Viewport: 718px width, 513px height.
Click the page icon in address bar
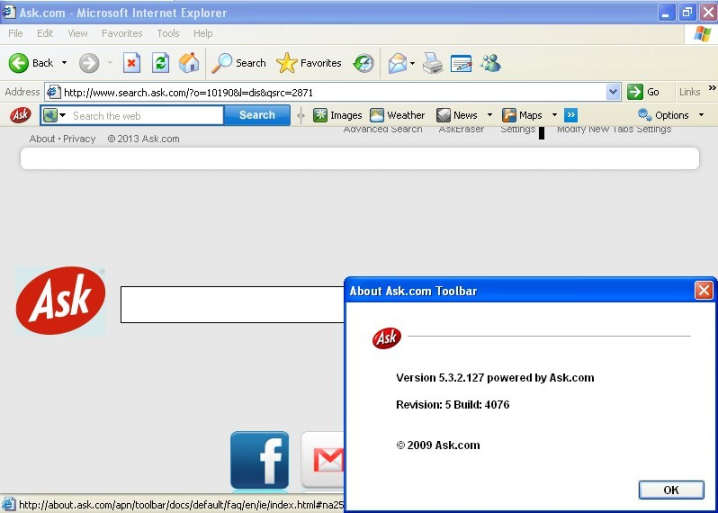54,92
